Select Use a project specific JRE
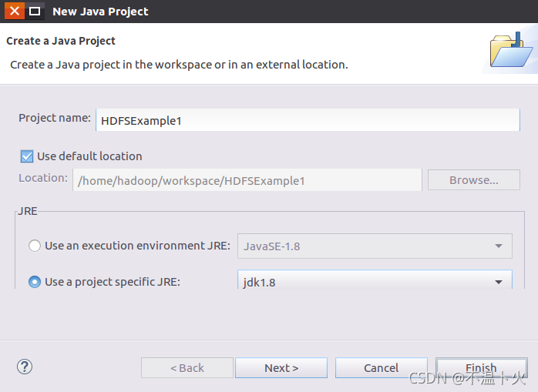This screenshot has height=392, width=538. 35,282
